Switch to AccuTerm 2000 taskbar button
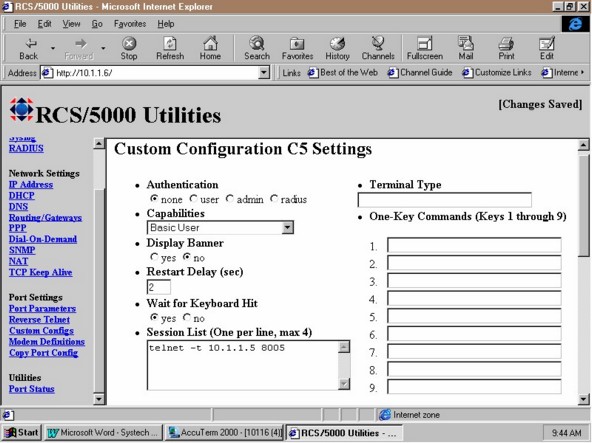This screenshot has height=443, width=592. 224,432
